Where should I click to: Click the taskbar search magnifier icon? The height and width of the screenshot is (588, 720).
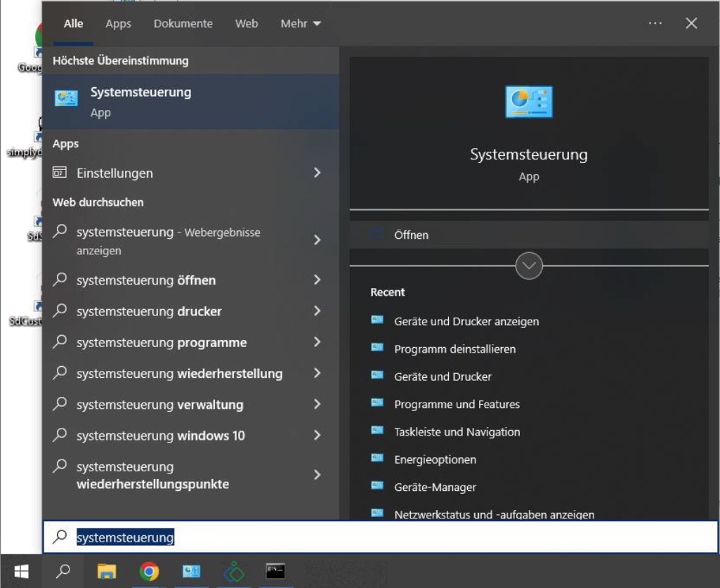(63, 571)
